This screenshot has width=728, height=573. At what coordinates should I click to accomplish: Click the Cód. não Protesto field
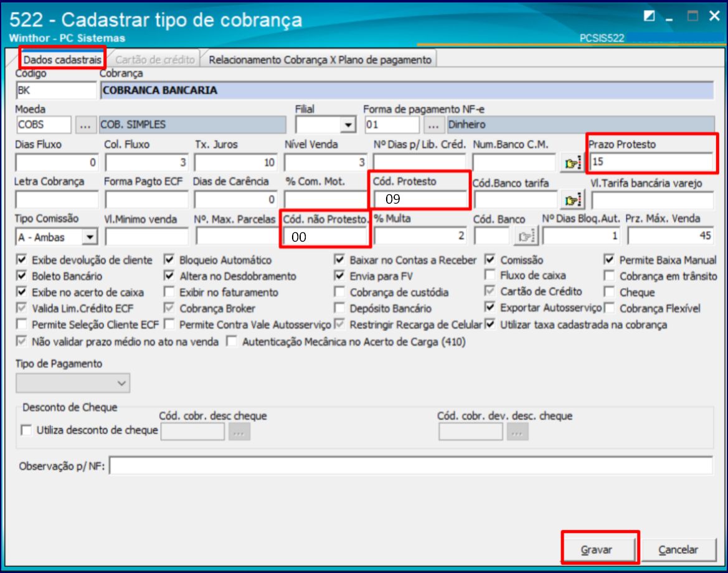pos(326,237)
